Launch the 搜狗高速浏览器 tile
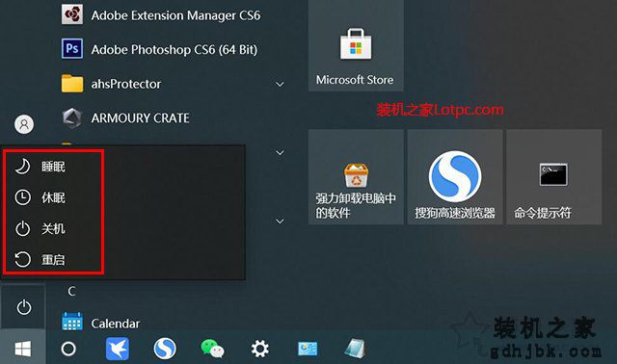Viewport: 617px width, 364px height. [x=455, y=177]
